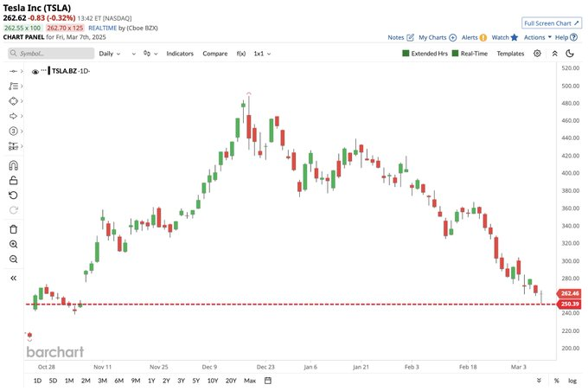Select the 5Y time range
Screen dimensions: 588x391
point(196,381)
